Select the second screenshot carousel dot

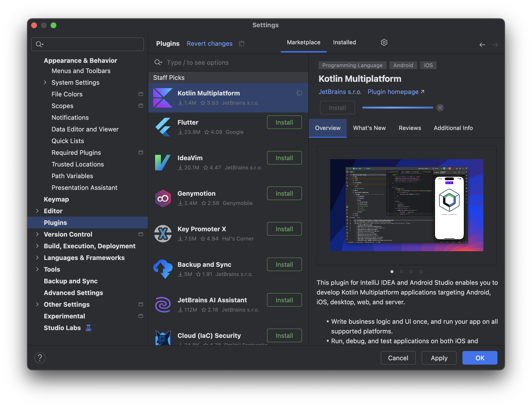coord(401,271)
